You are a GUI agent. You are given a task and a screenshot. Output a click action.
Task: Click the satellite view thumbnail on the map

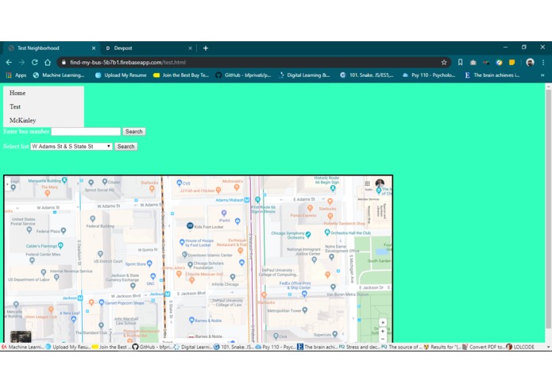pos(21,336)
